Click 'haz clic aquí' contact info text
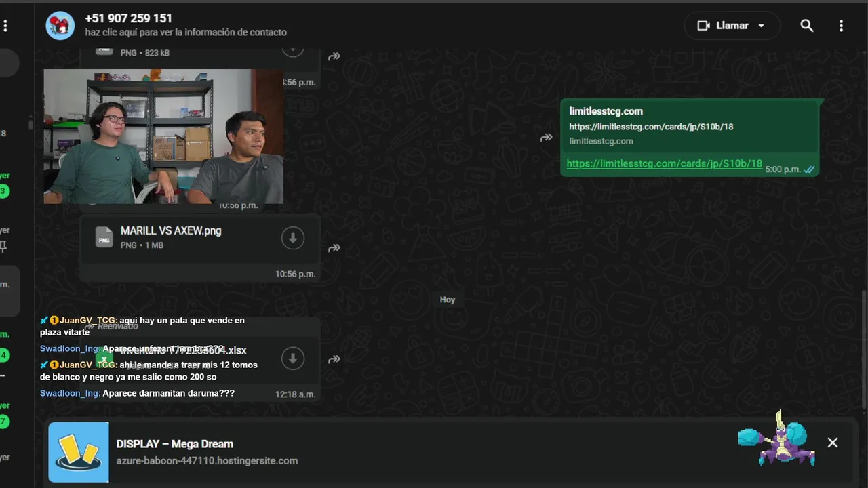This screenshot has height=488, width=868. [x=185, y=32]
